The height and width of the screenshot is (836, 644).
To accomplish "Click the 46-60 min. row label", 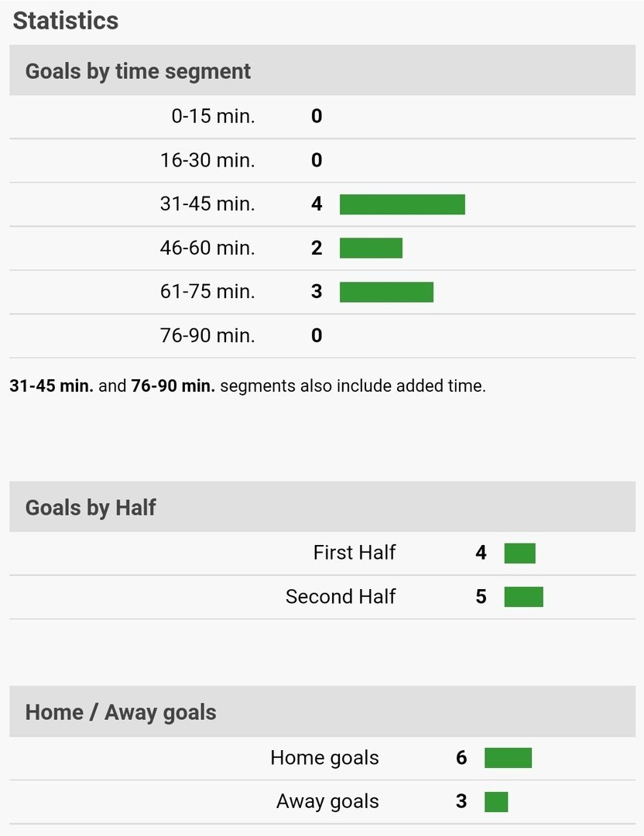I will pos(207,248).
